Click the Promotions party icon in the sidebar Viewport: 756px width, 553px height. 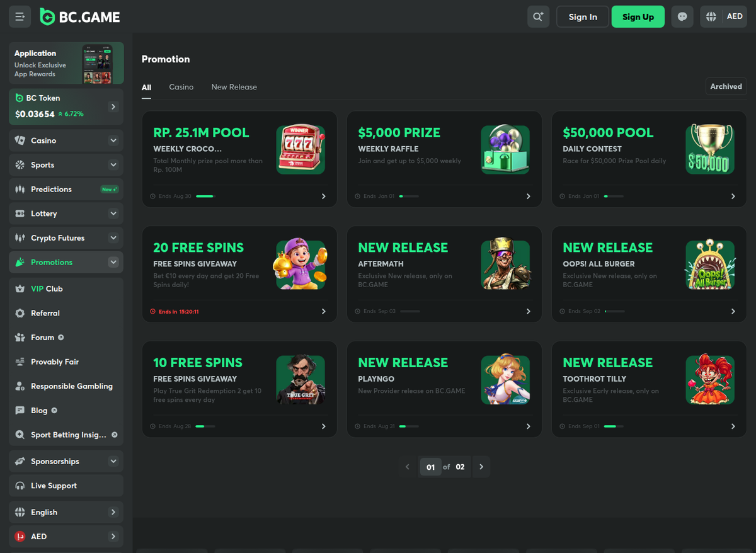[20, 262]
